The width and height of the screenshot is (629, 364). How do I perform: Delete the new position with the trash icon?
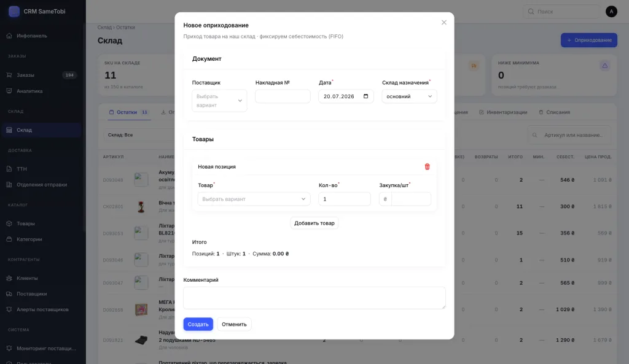(x=428, y=167)
